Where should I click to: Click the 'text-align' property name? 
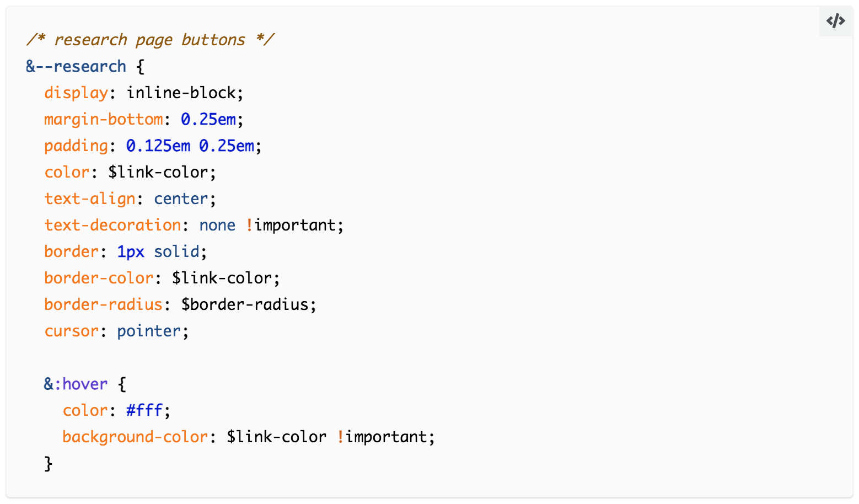(90, 199)
